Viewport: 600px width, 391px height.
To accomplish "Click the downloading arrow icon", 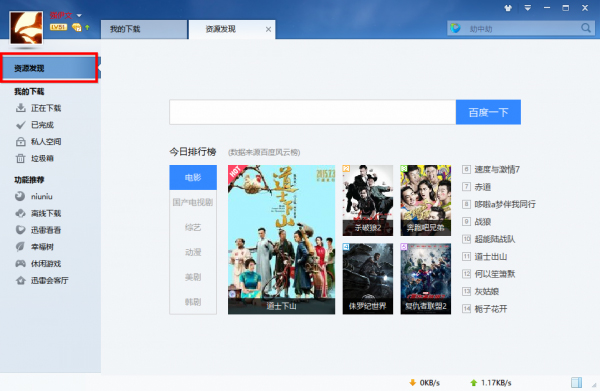I will (x=21, y=108).
